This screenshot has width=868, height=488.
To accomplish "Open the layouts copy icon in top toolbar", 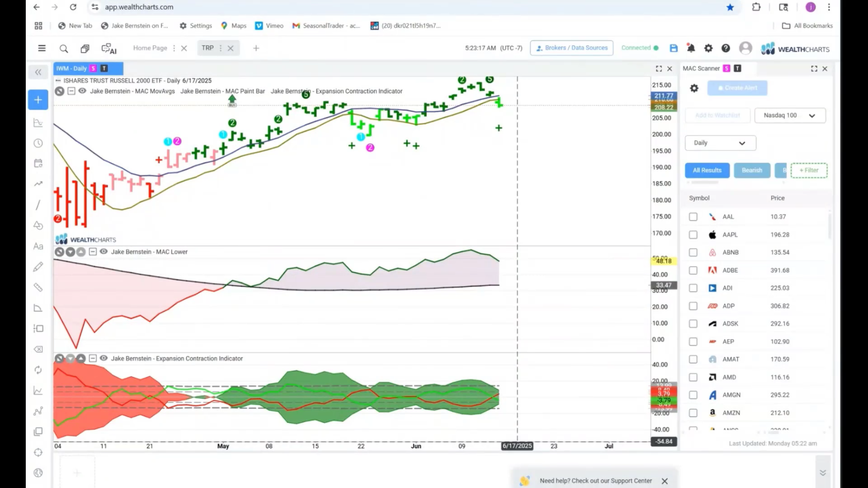I will (x=85, y=48).
